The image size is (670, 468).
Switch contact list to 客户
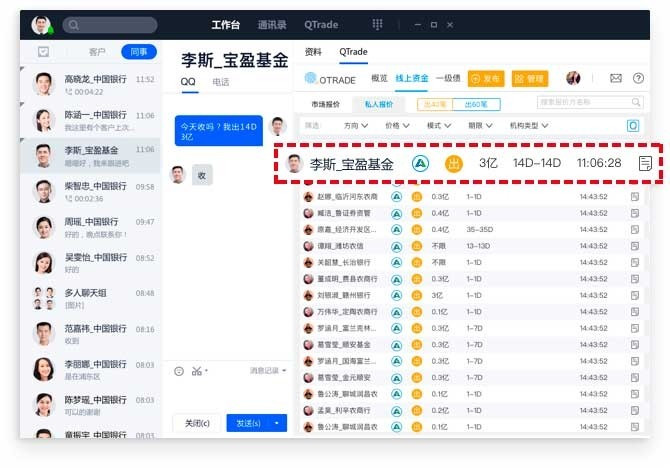(x=97, y=52)
